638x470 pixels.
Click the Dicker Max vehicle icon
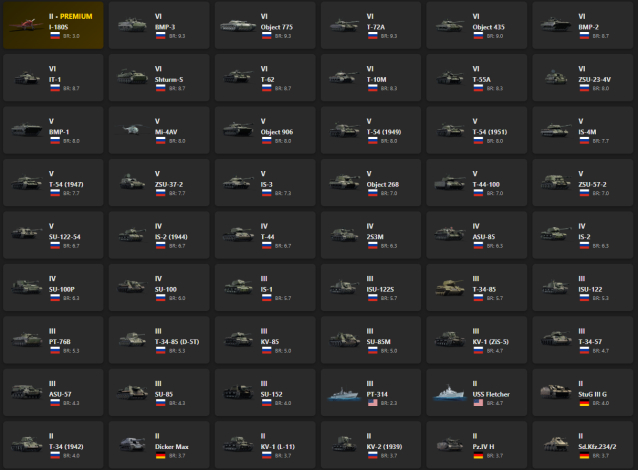pos(132,444)
